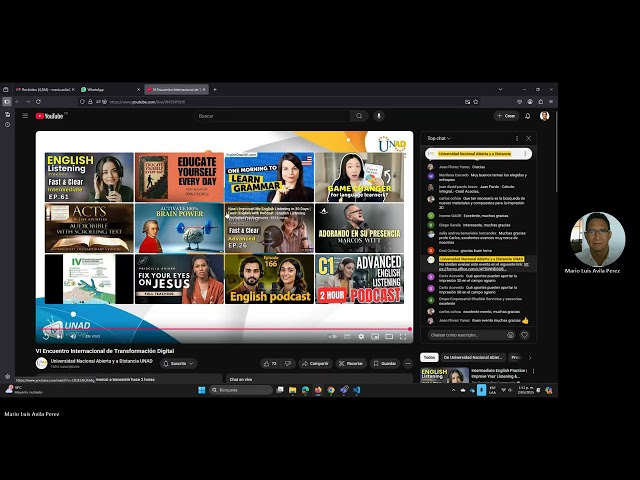
Task: Open Visual Studio Code from taskbar
Action: (356, 390)
